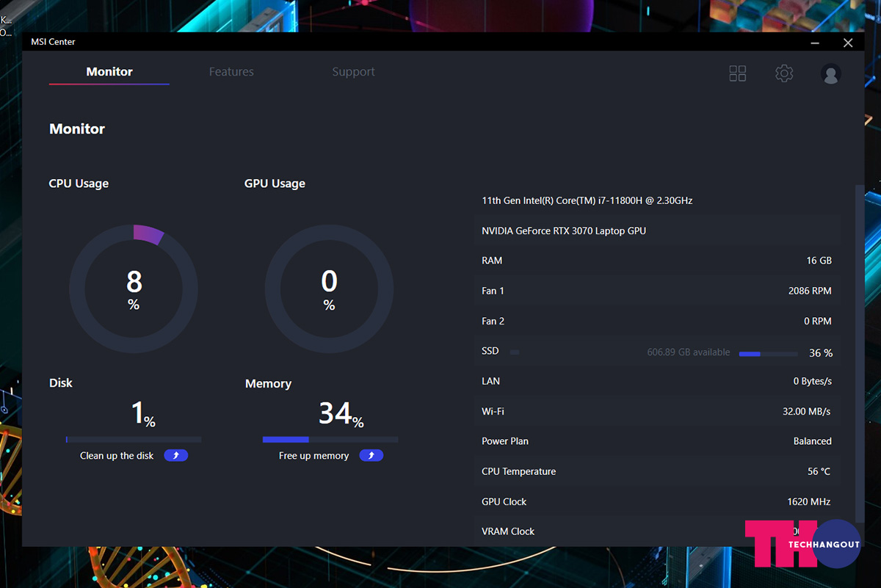Image resolution: width=881 pixels, height=588 pixels.
Task: Click the LAN 0 Bytes/s value
Action: (x=813, y=381)
